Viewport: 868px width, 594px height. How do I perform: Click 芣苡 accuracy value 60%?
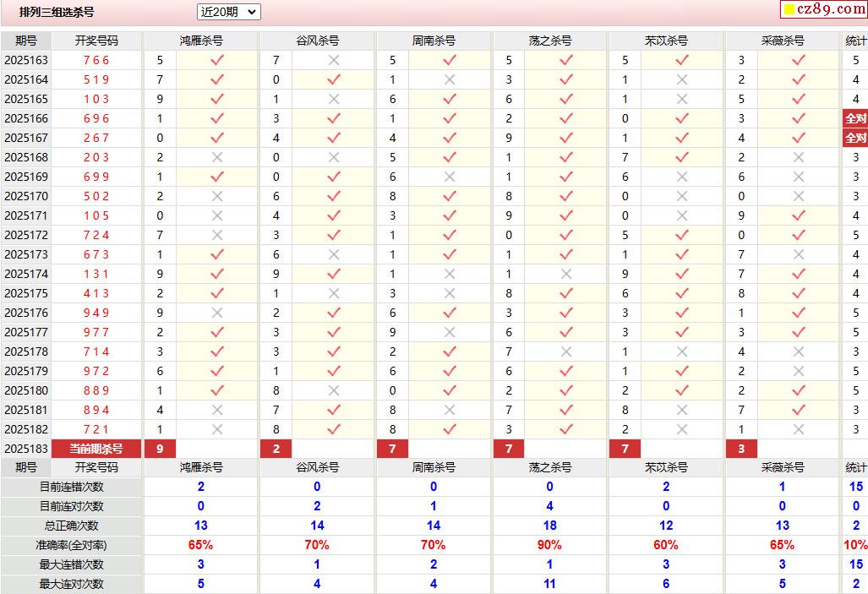[665, 545]
